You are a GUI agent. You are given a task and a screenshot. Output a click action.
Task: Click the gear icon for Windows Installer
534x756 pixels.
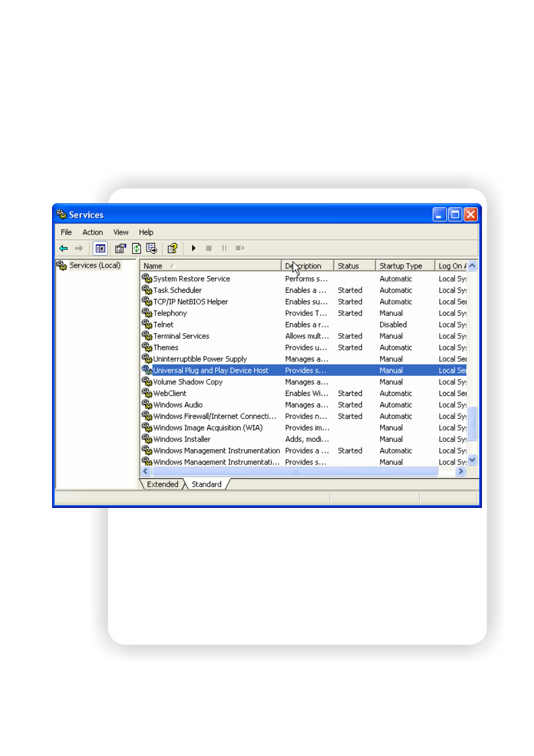(x=147, y=438)
